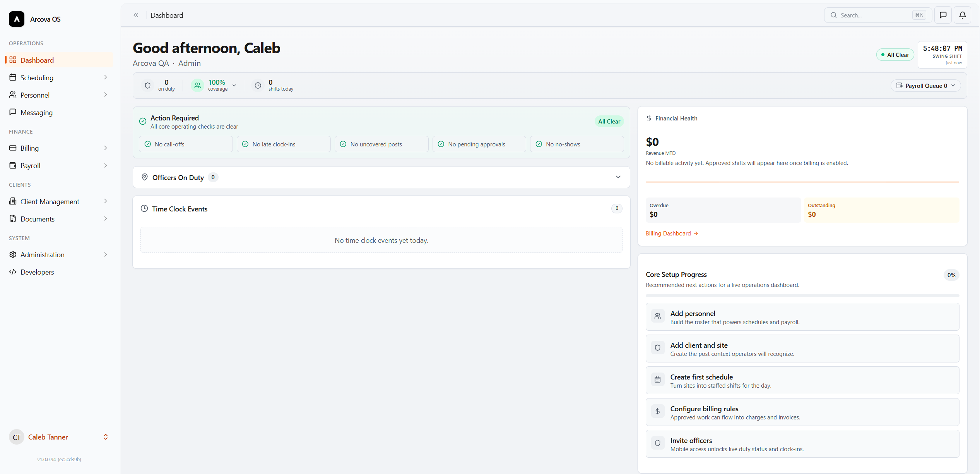The image size is (980, 474).
Task: Click the No call-offs status chip
Action: pyautogui.click(x=186, y=144)
